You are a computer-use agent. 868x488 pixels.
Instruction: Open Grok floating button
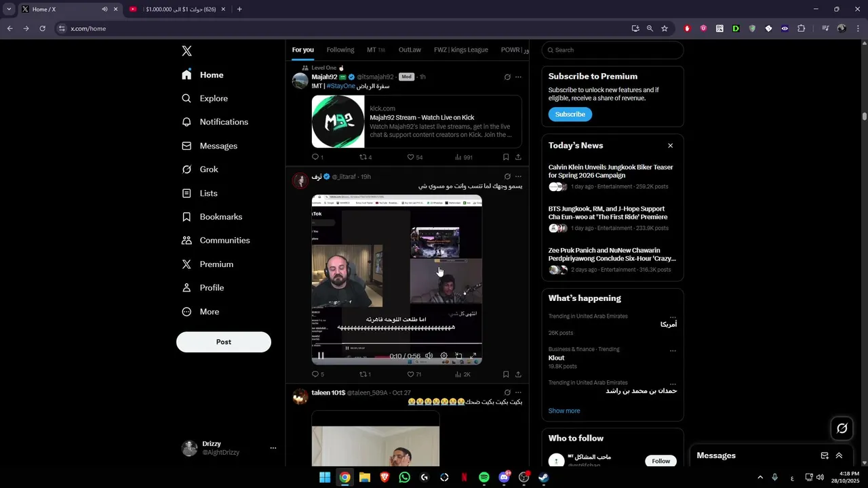(x=842, y=428)
